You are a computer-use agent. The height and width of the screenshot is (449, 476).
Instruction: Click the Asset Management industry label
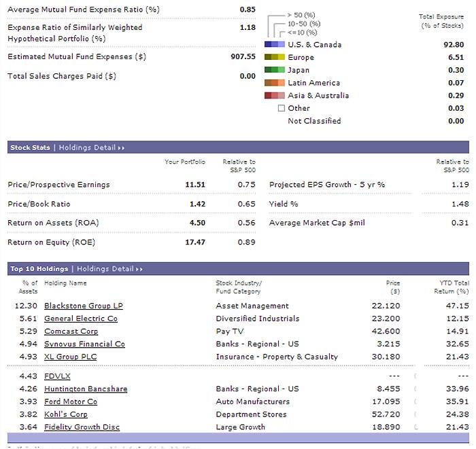pyautogui.click(x=252, y=306)
